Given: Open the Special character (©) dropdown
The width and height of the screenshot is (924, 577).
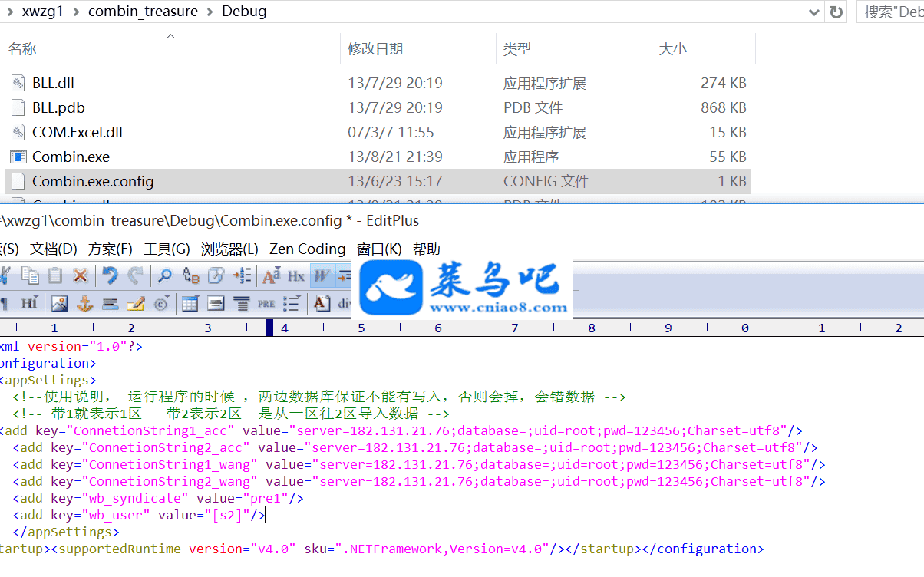Looking at the screenshot, I should [162, 304].
